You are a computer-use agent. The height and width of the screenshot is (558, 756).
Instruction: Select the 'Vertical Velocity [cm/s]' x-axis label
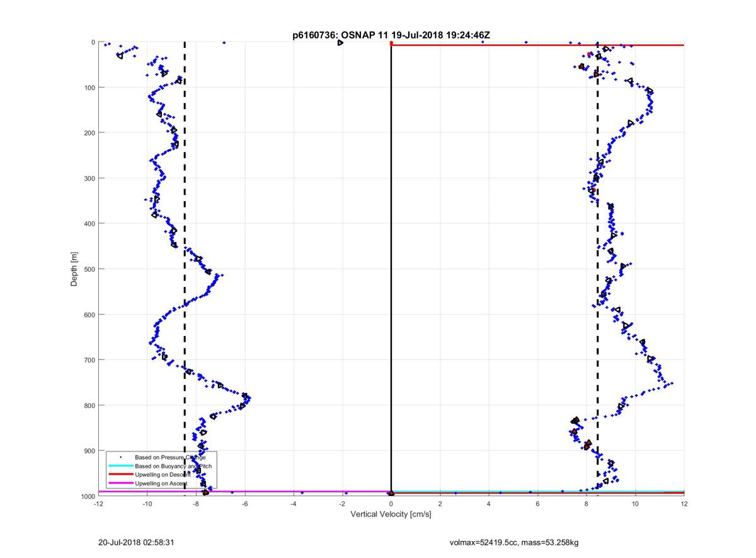coord(391,514)
